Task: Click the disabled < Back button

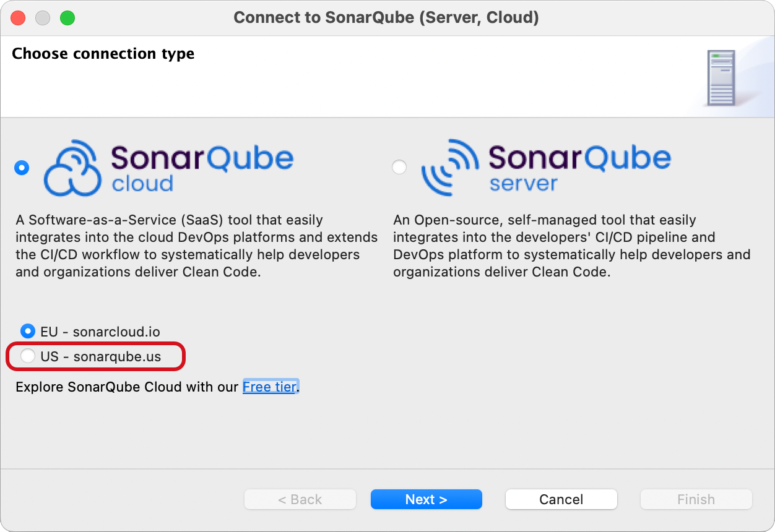Action: pos(300,499)
